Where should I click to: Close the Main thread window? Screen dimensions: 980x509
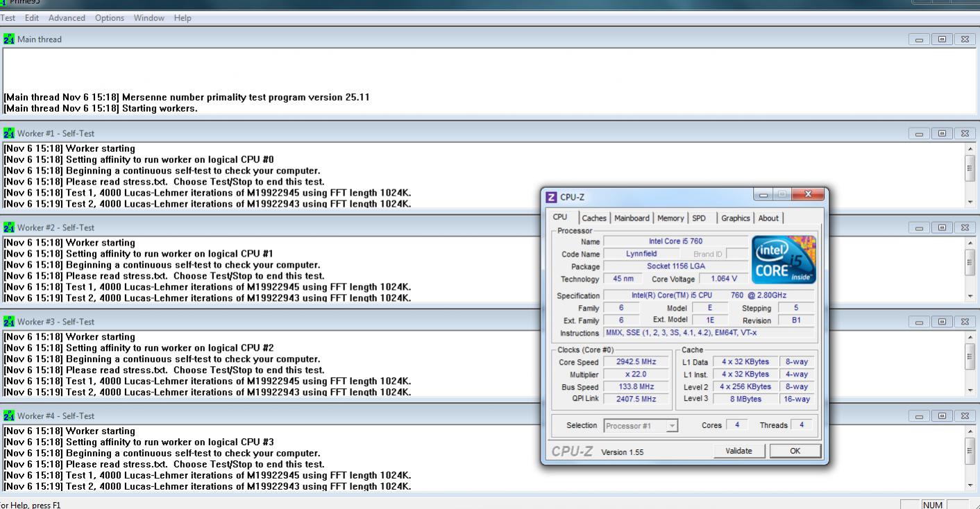(x=965, y=40)
